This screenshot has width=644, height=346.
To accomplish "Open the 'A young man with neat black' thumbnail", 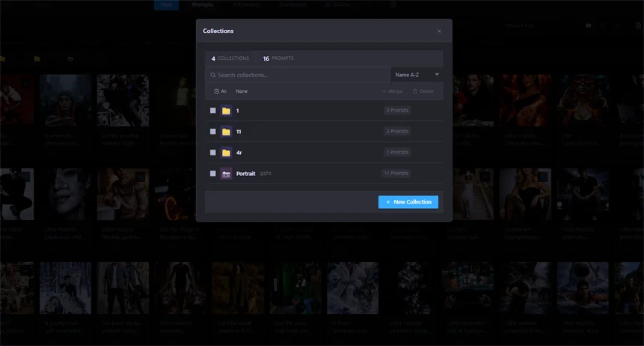I will [65, 288].
